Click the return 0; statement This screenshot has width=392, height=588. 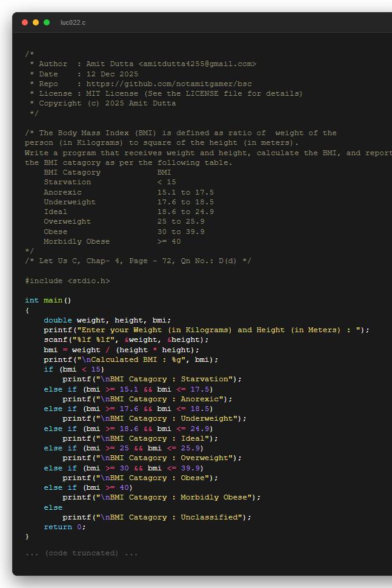64,527
